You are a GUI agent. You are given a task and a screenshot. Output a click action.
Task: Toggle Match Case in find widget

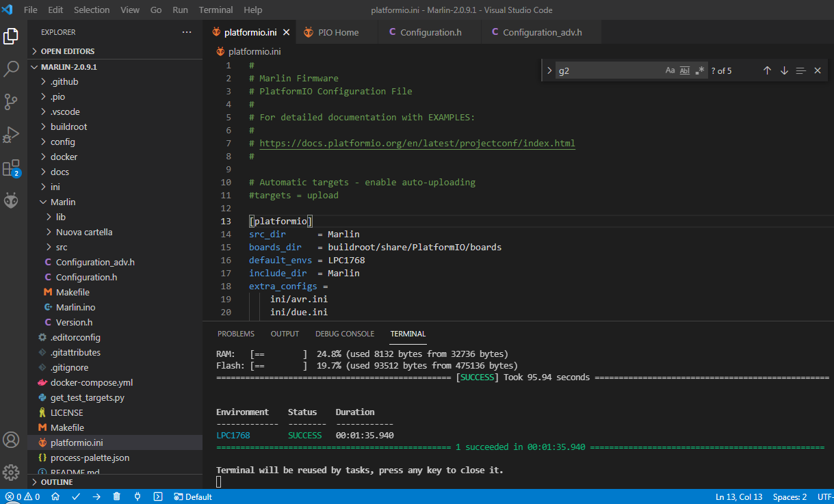pyautogui.click(x=670, y=70)
